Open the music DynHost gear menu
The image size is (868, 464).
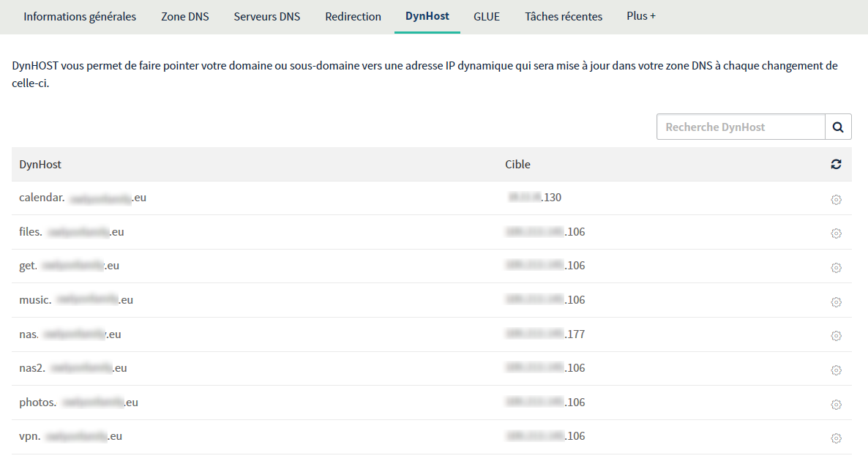(836, 302)
